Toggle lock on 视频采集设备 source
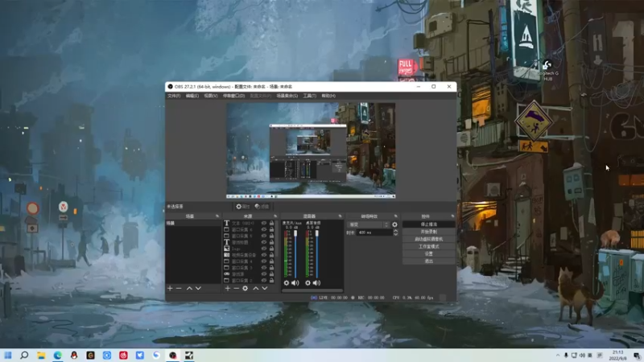 point(271,255)
